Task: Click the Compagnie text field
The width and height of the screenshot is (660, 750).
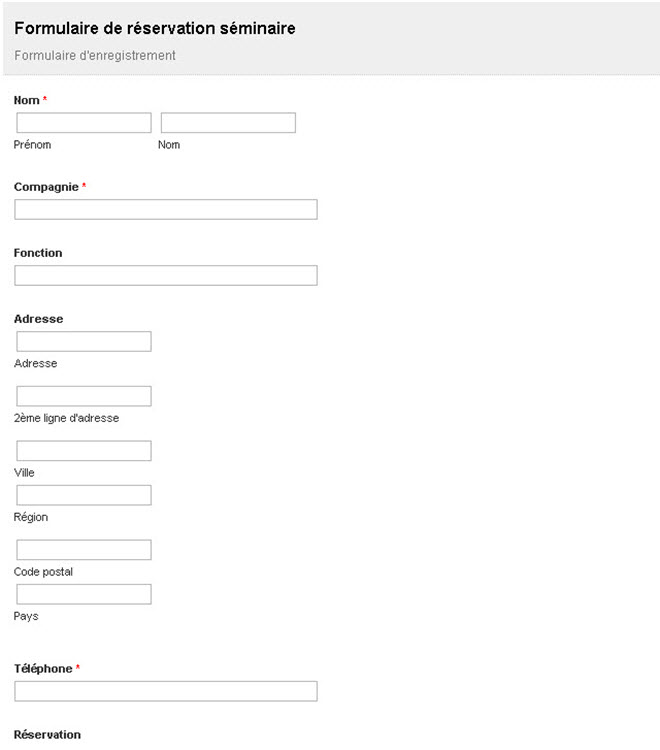Action: point(165,209)
